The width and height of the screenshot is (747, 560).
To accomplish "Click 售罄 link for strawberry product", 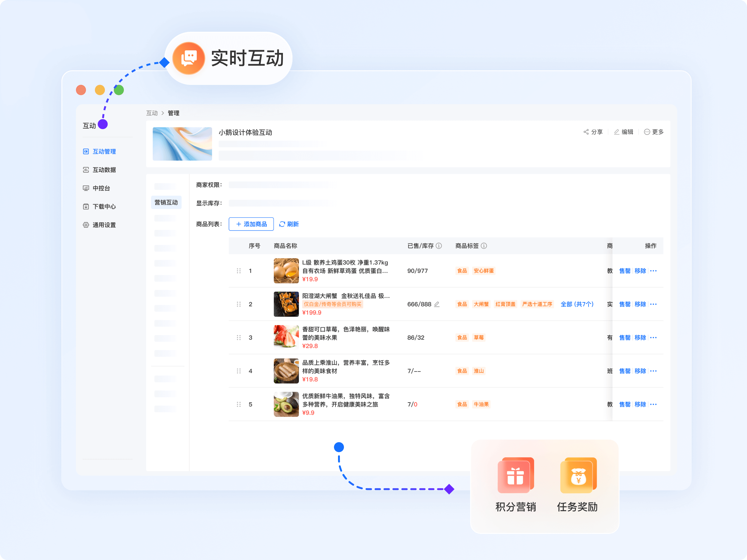I will coord(624,338).
